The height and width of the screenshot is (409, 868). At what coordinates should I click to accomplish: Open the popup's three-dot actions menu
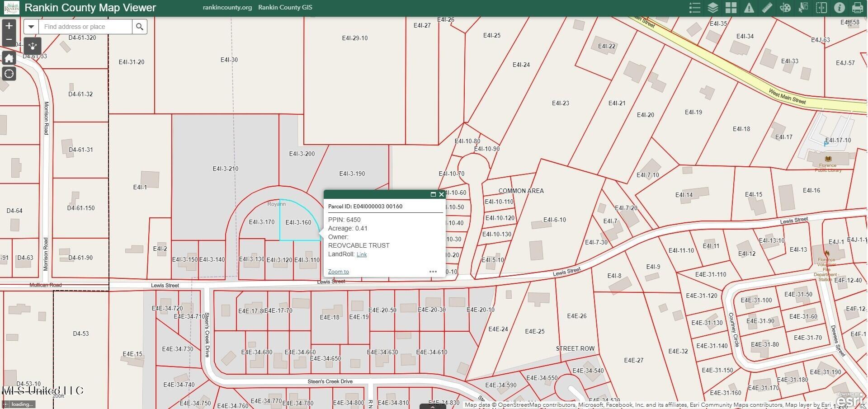pyautogui.click(x=433, y=272)
